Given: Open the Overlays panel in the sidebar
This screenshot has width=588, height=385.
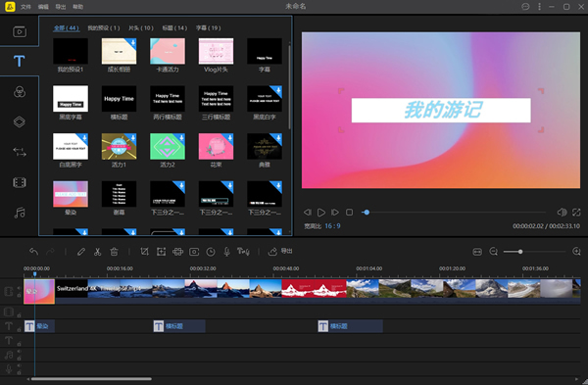Looking at the screenshot, I should coord(20,121).
